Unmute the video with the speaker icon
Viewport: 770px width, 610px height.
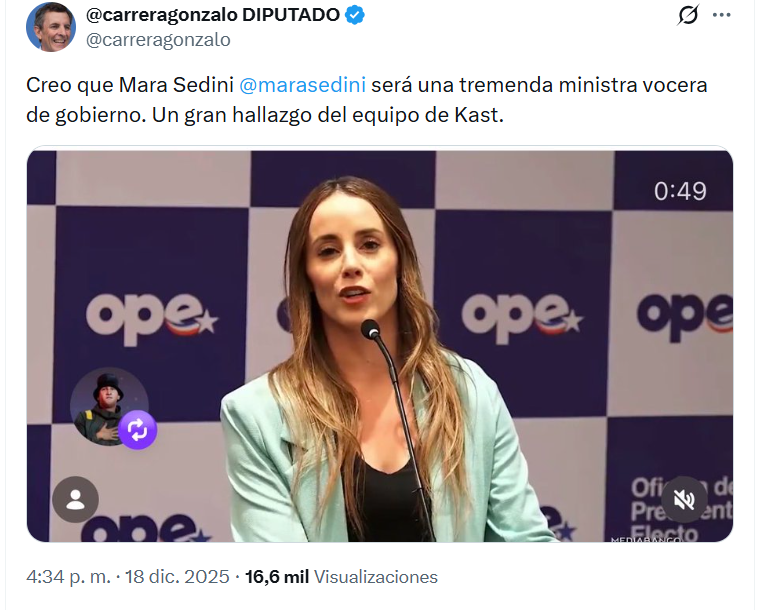tap(684, 500)
